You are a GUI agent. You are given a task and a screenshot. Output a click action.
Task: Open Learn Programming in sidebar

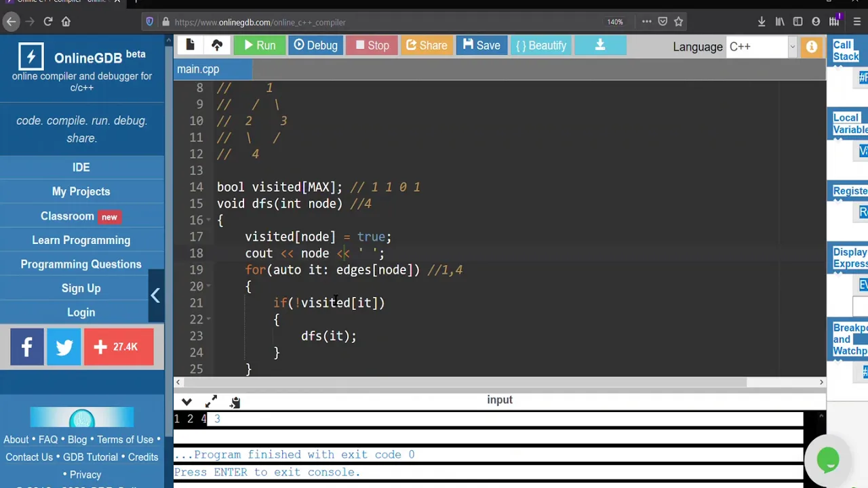(81, 241)
